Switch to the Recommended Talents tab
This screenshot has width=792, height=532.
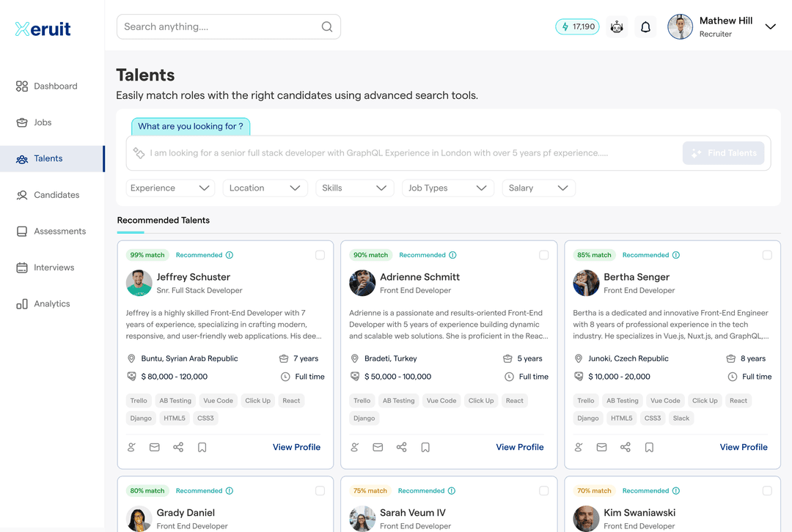(164, 221)
